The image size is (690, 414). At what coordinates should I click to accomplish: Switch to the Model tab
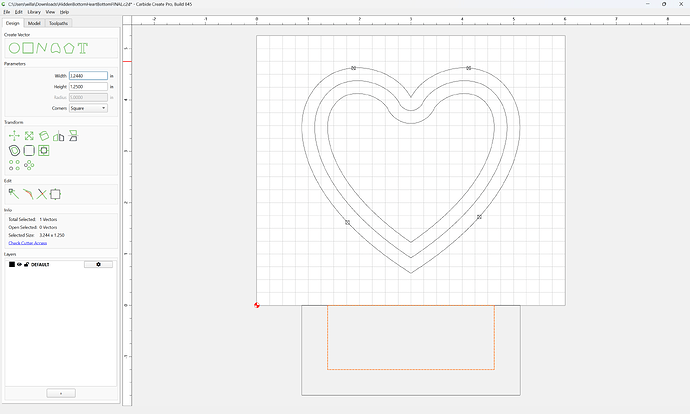pos(34,23)
